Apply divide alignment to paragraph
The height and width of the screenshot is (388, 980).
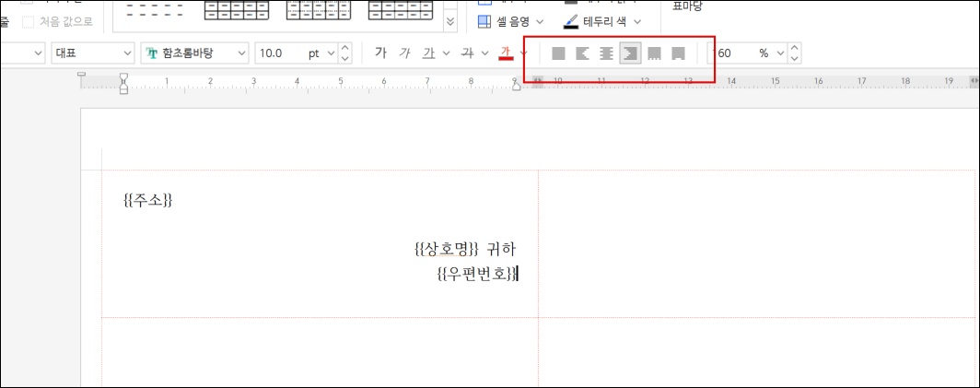pyautogui.click(x=678, y=53)
